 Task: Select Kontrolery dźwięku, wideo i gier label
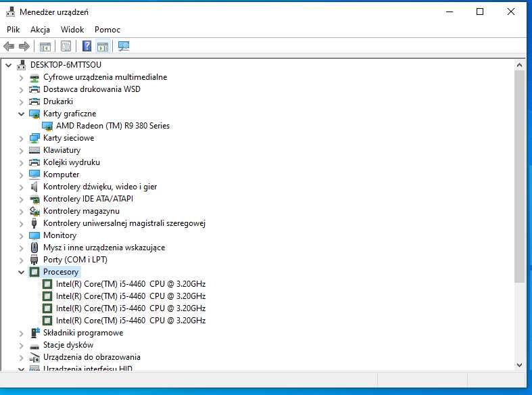(x=100, y=187)
